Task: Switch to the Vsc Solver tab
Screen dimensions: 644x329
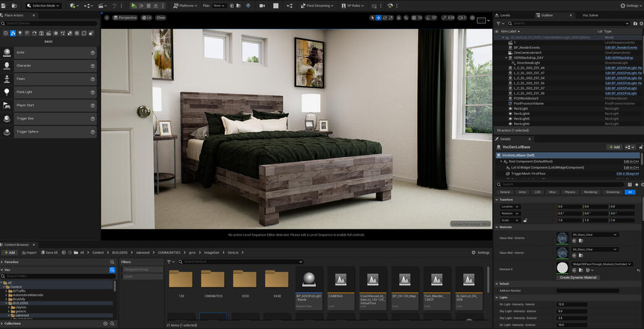Action: point(590,15)
